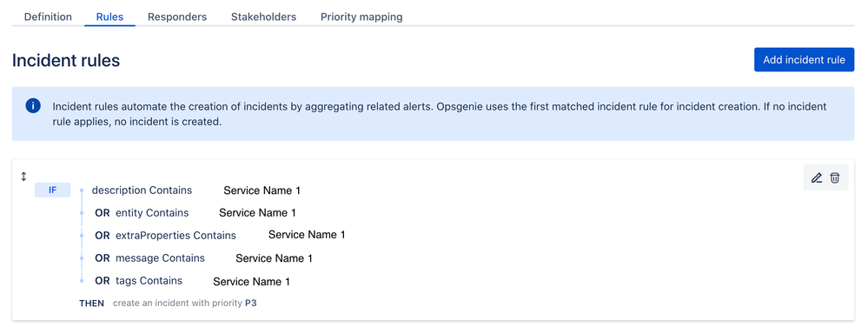This screenshot has width=868, height=334.
Task: Click the P3 priority label
Action: click(x=251, y=304)
